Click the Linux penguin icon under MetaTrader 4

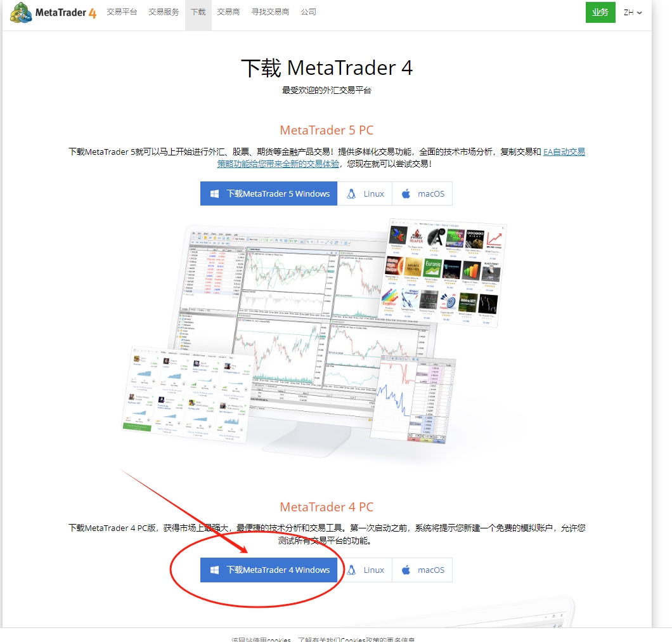click(x=351, y=570)
